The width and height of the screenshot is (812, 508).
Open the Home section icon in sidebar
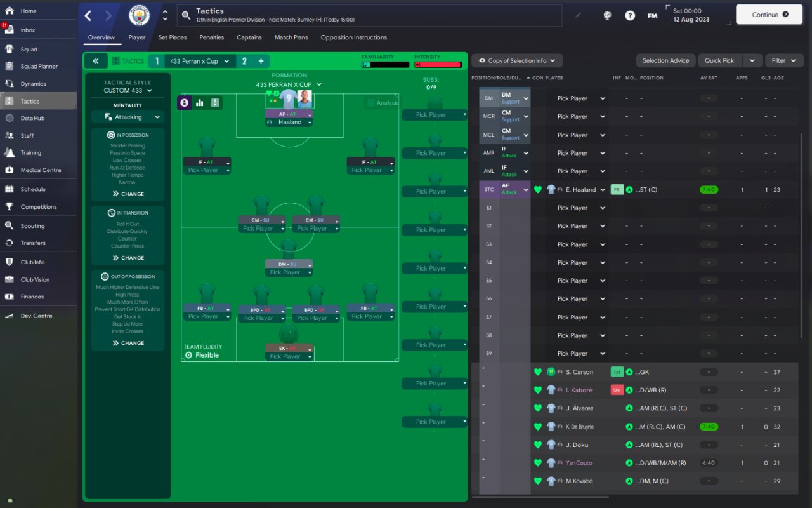(10, 11)
